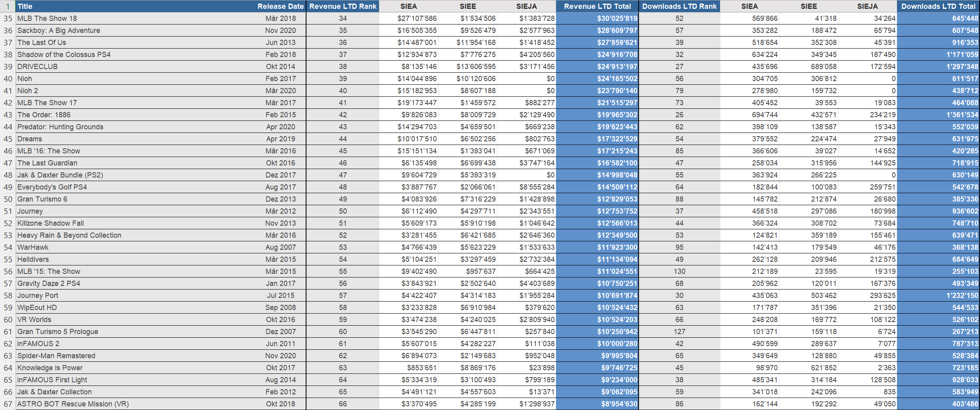Select row number 50
This screenshot has height=410, width=980.
point(8,199)
